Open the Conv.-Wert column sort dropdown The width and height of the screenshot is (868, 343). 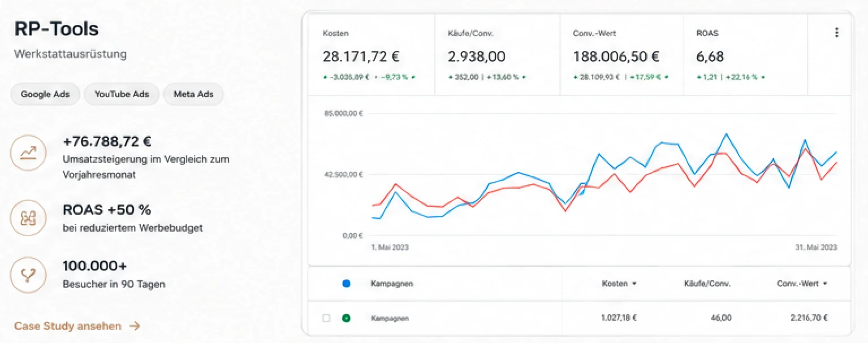[x=824, y=284]
